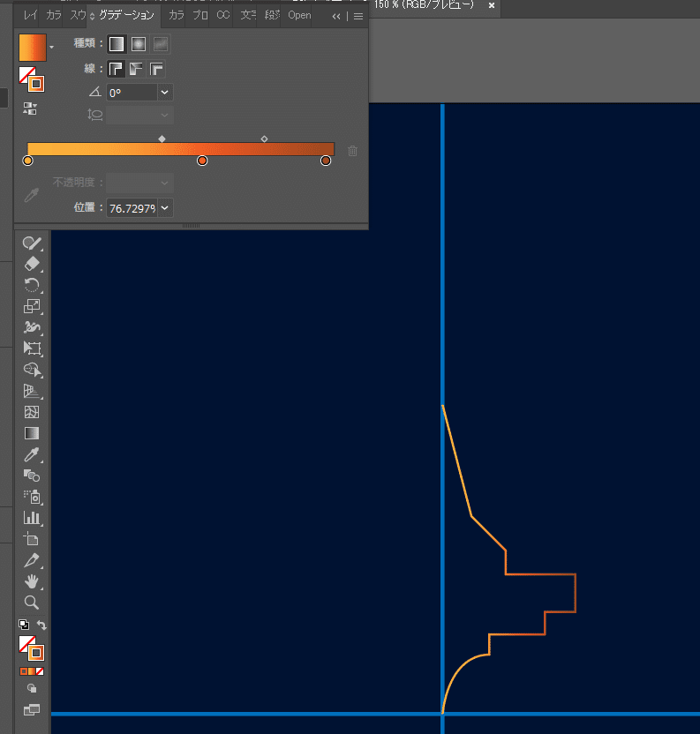The width and height of the screenshot is (700, 734).
Task: Select the Perspective Grid tool
Action: [x=32, y=391]
